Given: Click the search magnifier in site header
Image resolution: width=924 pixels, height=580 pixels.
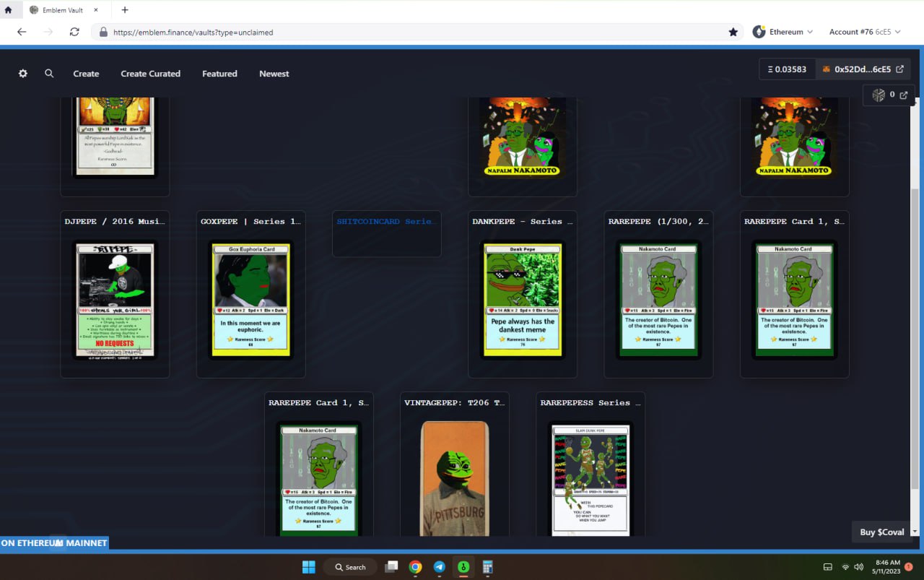Looking at the screenshot, I should (49, 74).
